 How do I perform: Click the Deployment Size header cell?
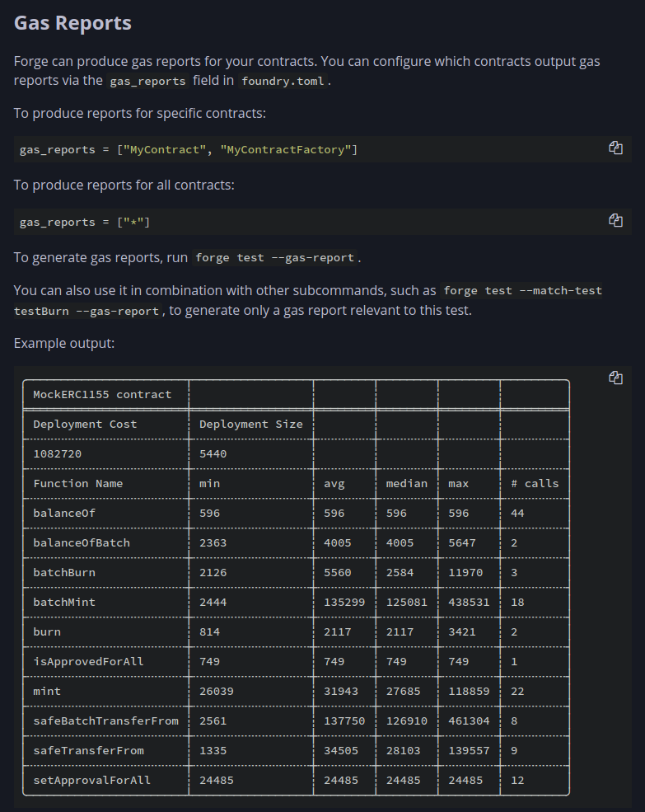click(251, 424)
